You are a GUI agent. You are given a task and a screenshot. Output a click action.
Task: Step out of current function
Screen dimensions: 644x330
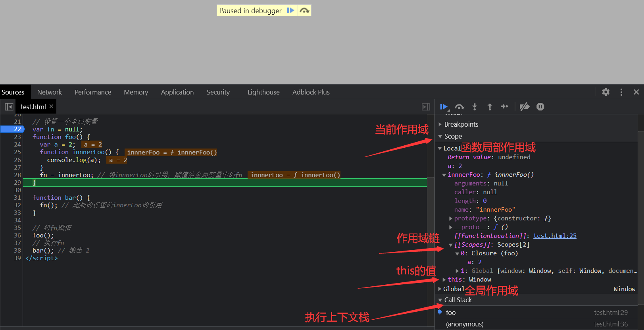[490, 107]
